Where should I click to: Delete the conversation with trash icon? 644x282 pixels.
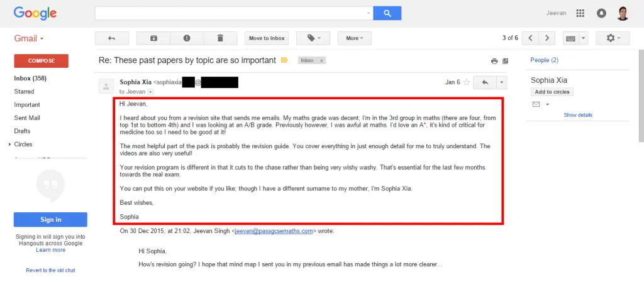[x=220, y=38]
